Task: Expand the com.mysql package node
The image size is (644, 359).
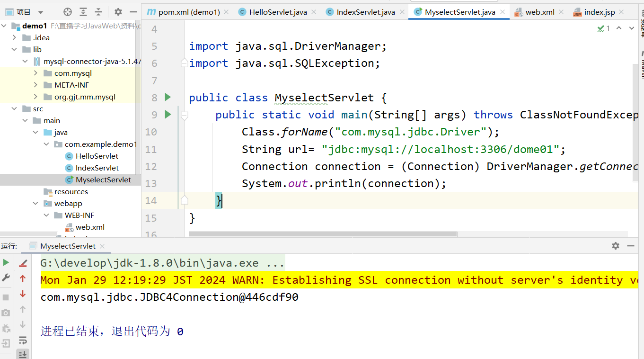Action: point(36,73)
